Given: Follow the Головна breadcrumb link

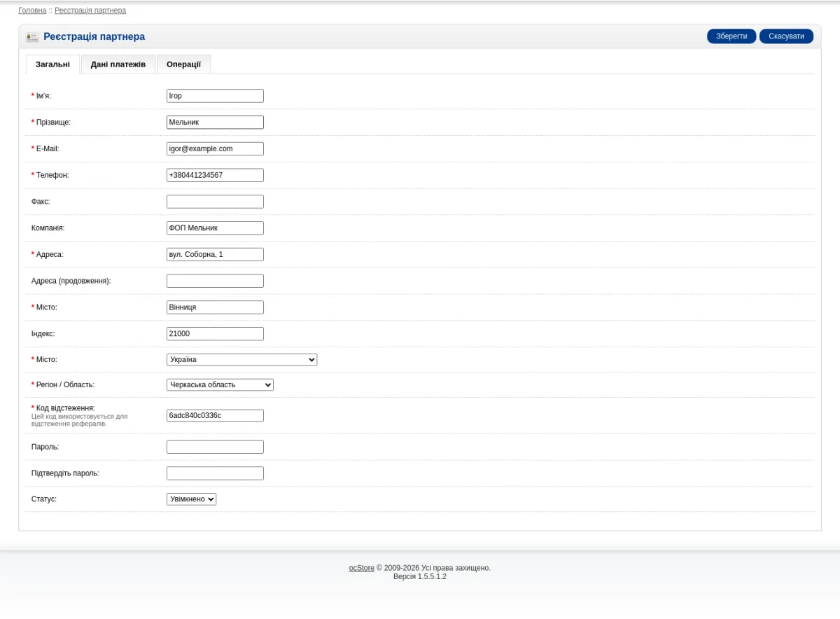Looking at the screenshot, I should 32,11.
